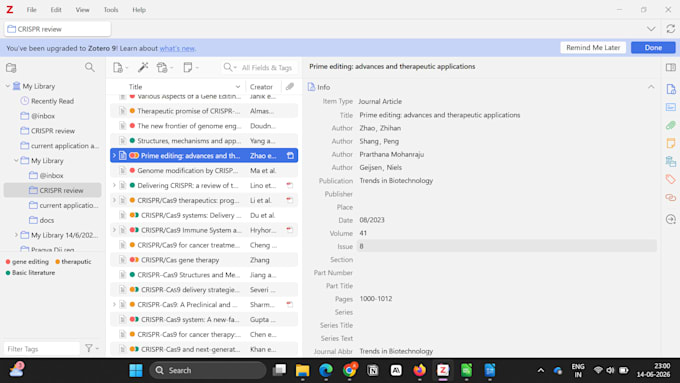Click the taskbar Search box
The image size is (680, 383).
tap(208, 370)
